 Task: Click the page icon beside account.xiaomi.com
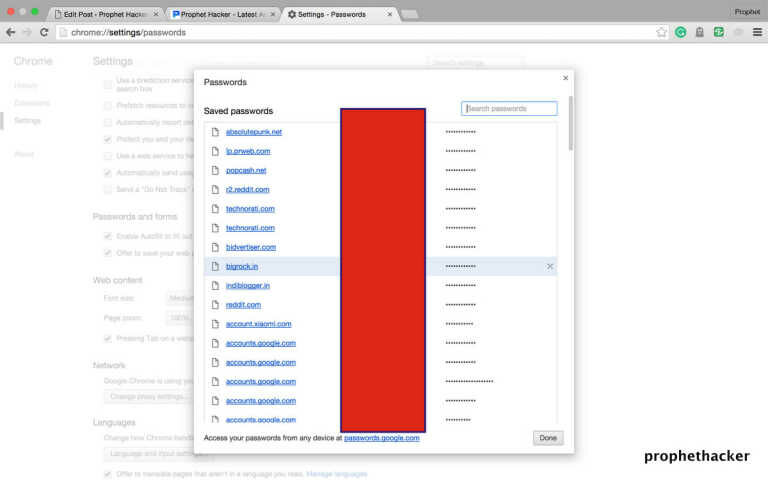pyautogui.click(x=215, y=324)
